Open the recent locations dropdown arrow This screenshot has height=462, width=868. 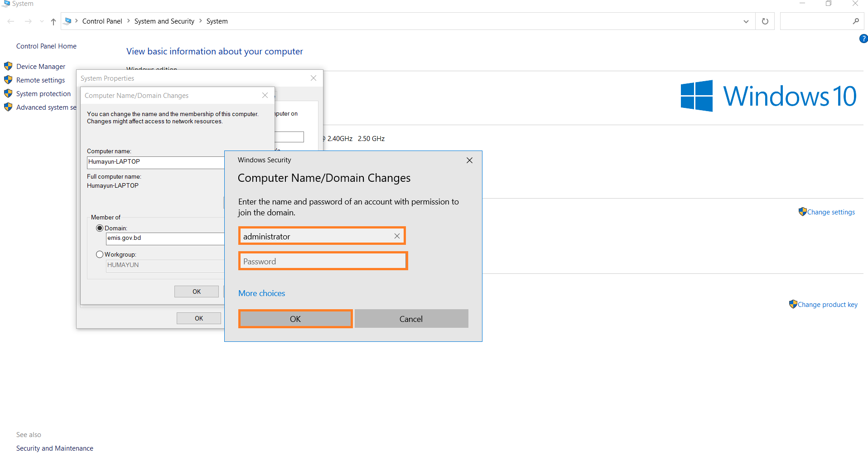click(42, 21)
